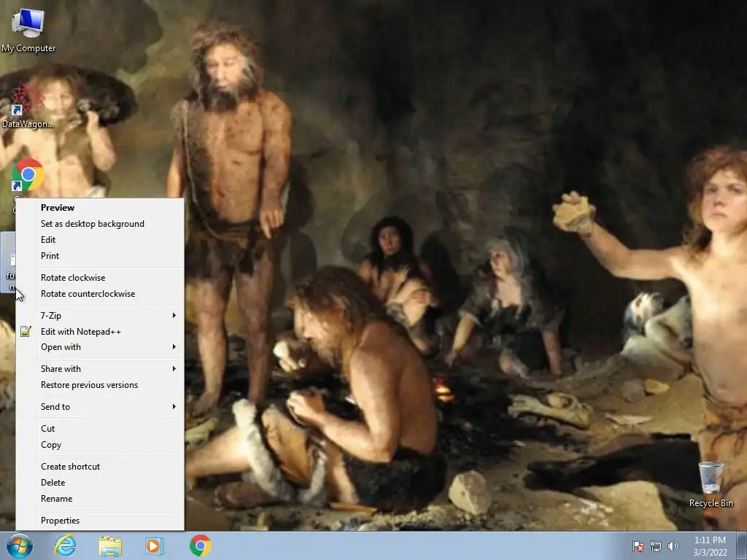Launch Windows Media Player from taskbar
This screenshot has width=747, height=560.
point(155,545)
